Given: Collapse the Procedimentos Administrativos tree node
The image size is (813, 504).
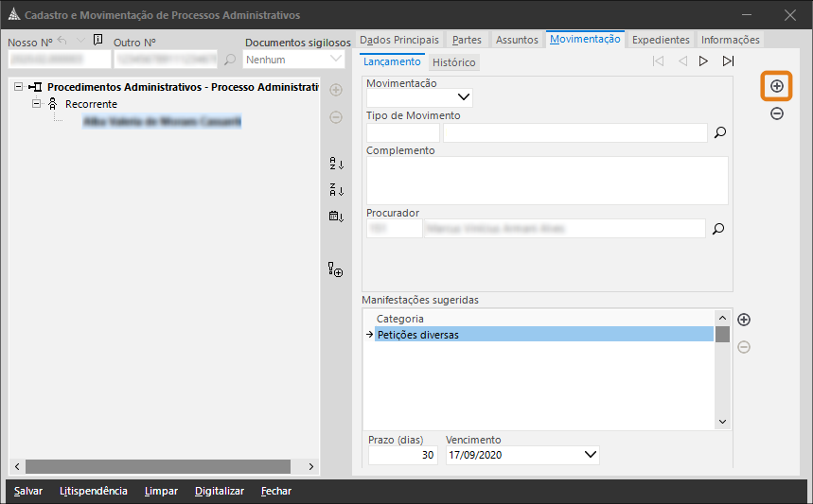Looking at the screenshot, I should click(x=19, y=87).
